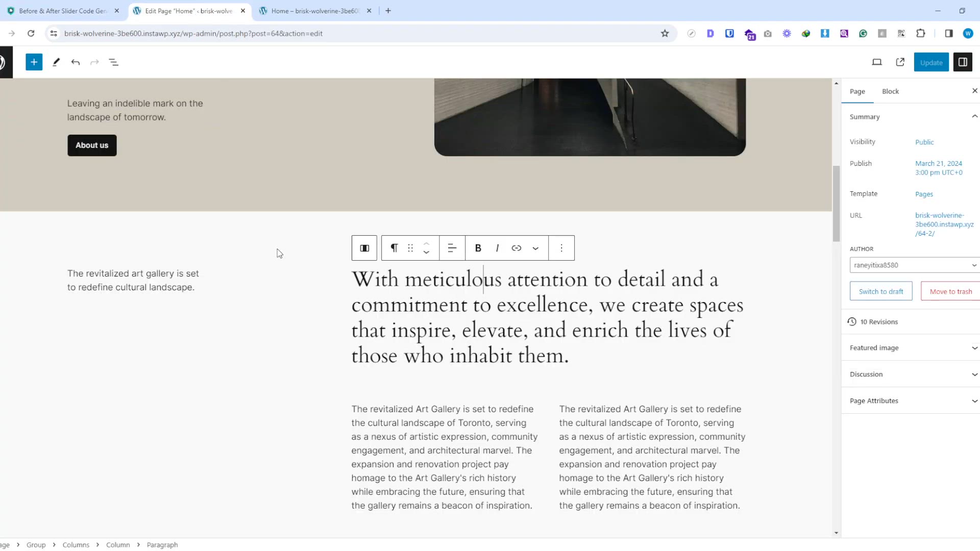Select the parent Column block icon
Image resolution: width=980 pixels, height=551 pixels.
tap(364, 248)
